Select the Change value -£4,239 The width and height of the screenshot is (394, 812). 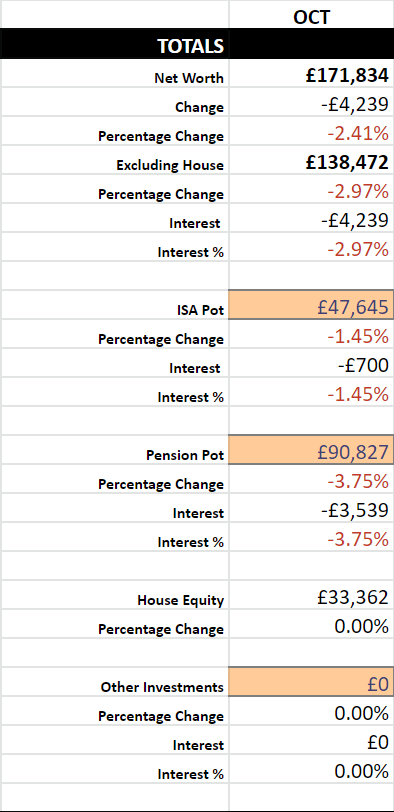tap(311, 103)
